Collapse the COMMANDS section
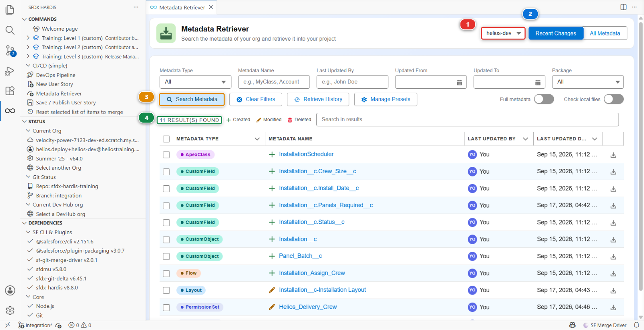Viewport: 644px width, 330px height. (x=25, y=19)
